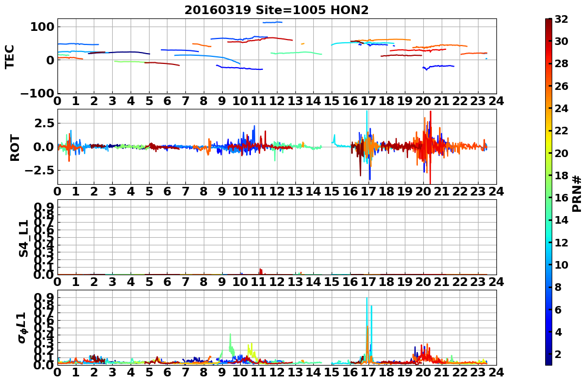Screen dimensions: 588x384
Task: Click hour '20' under the S4_L1 panel
Action: coord(423,281)
